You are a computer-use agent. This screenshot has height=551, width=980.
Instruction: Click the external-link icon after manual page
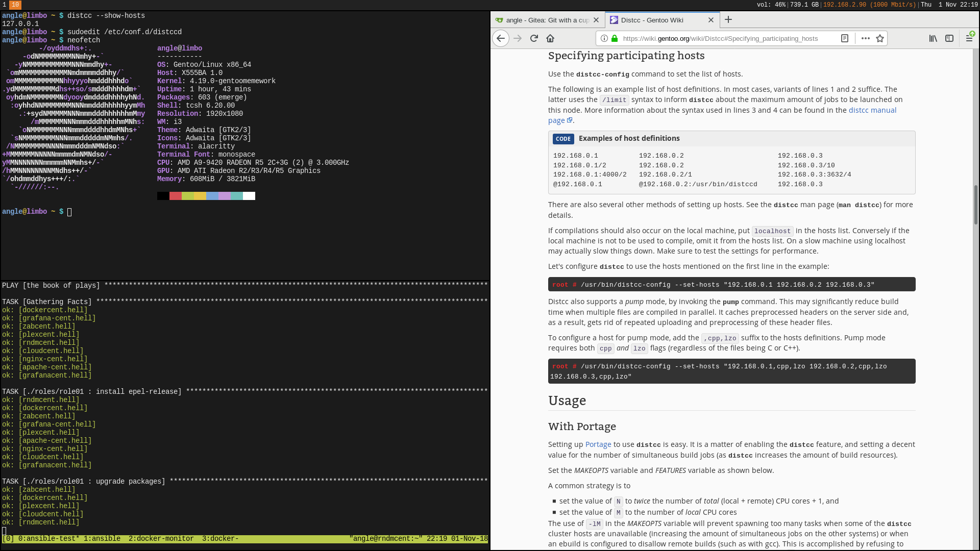coord(570,120)
